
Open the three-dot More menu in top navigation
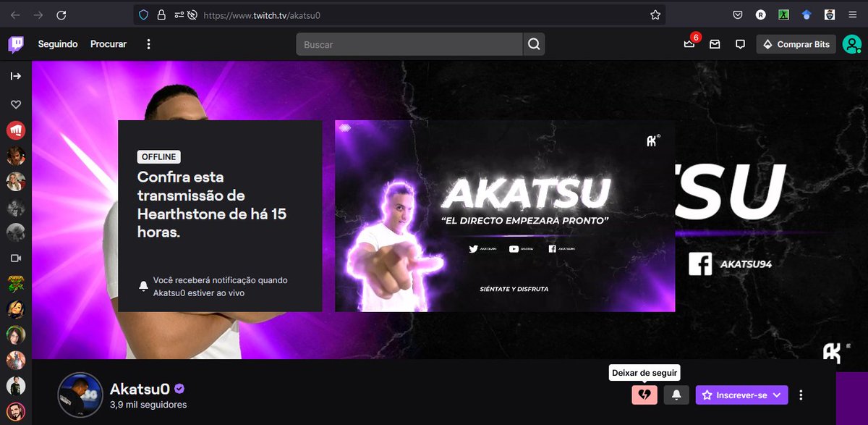(x=148, y=44)
